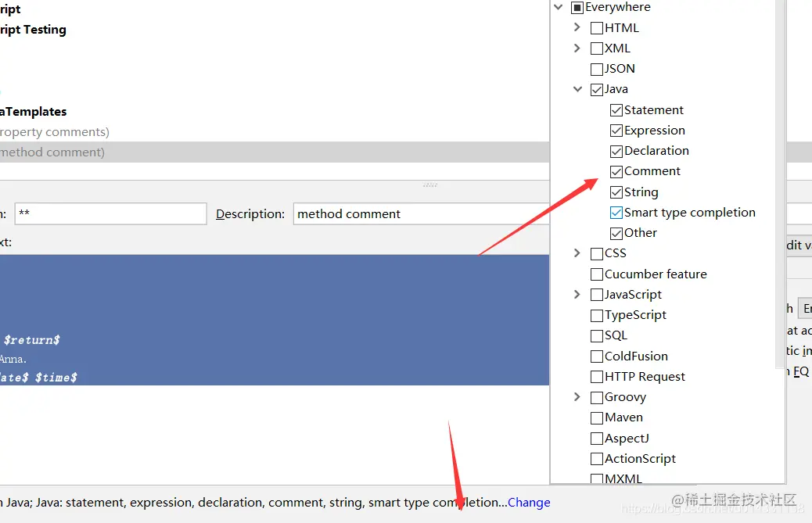Click the $time$ variable in template text

tap(56, 378)
